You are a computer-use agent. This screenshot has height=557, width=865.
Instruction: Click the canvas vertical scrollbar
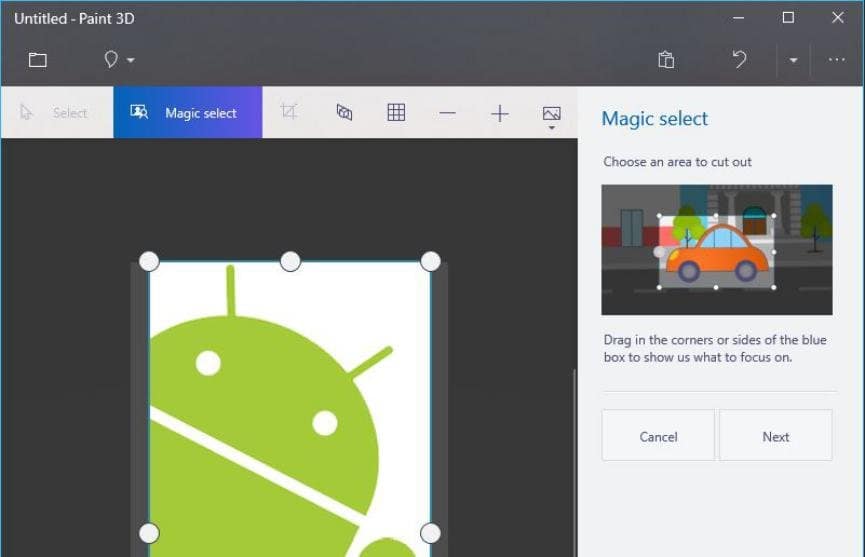(x=574, y=463)
